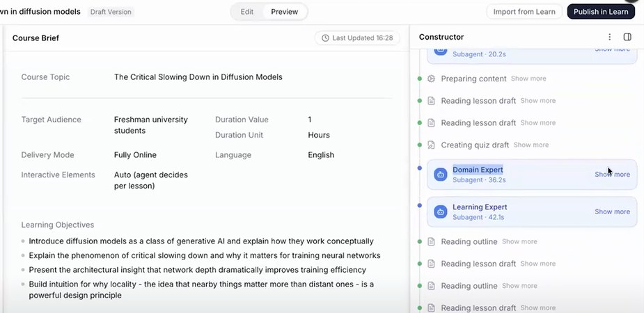The width and height of the screenshot is (644, 313).
Task: Expand Show more of Reading lesson draft above Creating quiz draft
Action: [537, 122]
